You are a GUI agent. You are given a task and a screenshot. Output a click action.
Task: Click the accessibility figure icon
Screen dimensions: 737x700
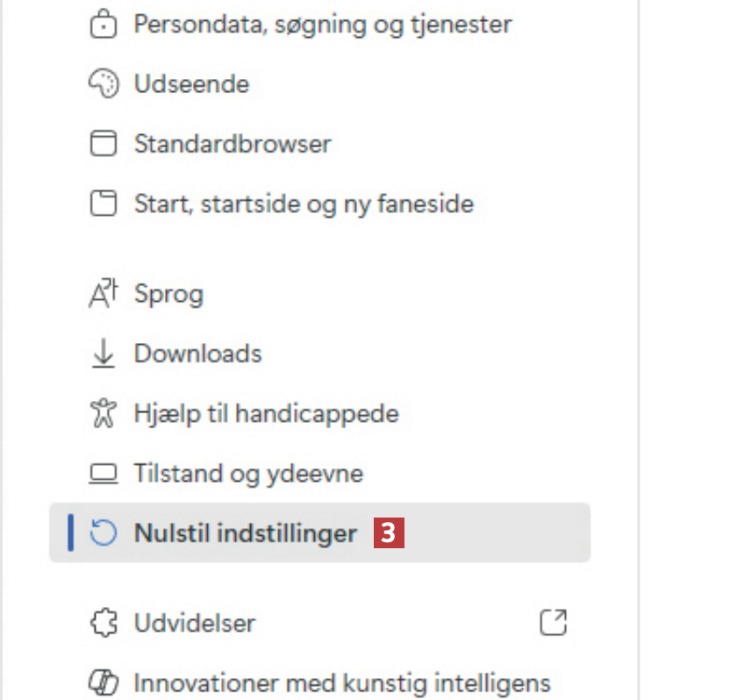(104, 413)
